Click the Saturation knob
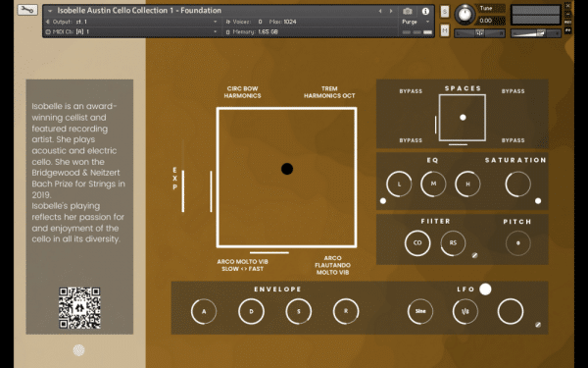This screenshot has height=368, width=588. click(517, 184)
